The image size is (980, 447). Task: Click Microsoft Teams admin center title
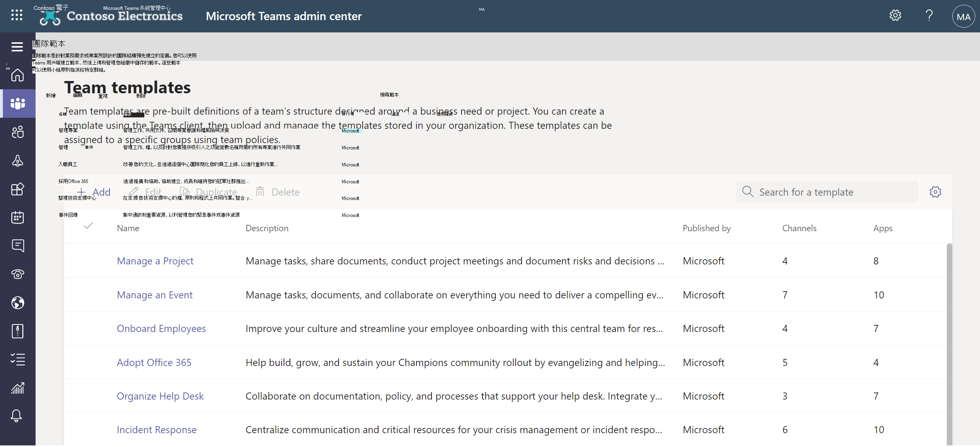coord(284,16)
